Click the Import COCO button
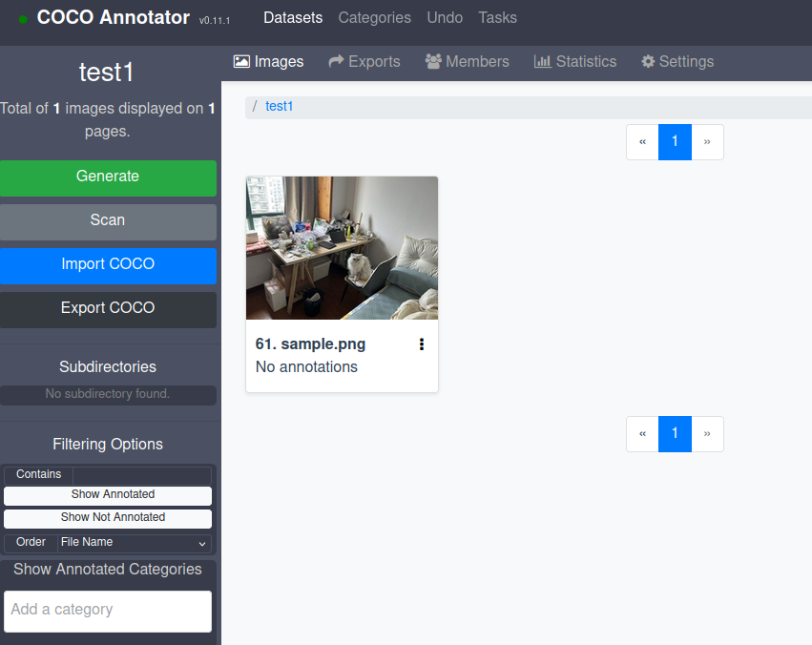The image size is (812, 645). point(108,266)
